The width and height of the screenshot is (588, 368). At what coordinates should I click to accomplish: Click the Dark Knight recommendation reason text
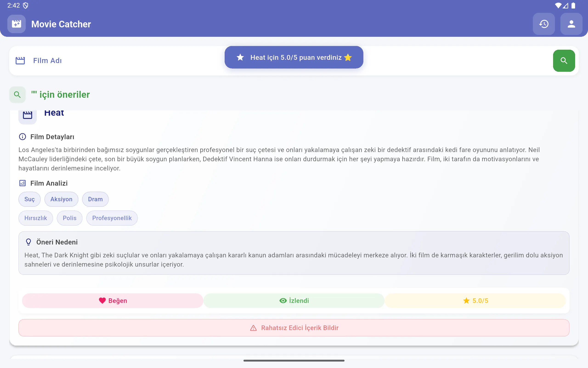(294, 260)
